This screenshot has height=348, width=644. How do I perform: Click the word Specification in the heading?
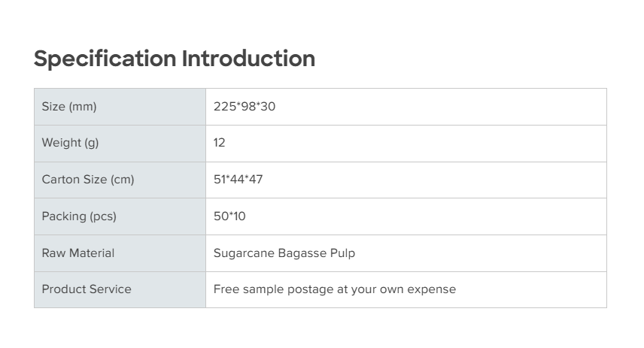point(105,59)
